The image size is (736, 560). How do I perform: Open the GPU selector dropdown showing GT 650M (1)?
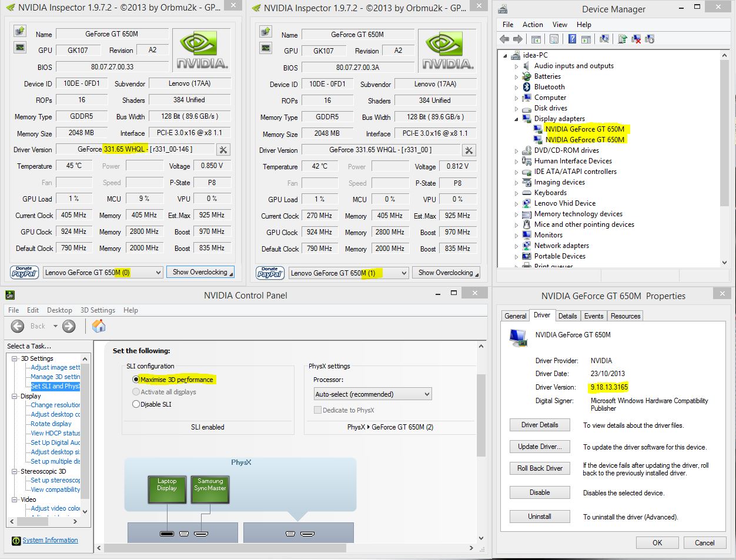(x=348, y=273)
